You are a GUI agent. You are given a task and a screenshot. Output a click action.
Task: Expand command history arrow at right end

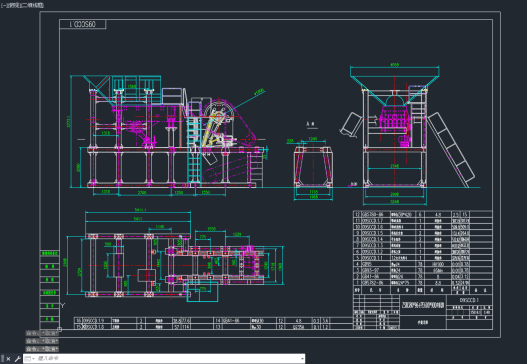pos(302,359)
